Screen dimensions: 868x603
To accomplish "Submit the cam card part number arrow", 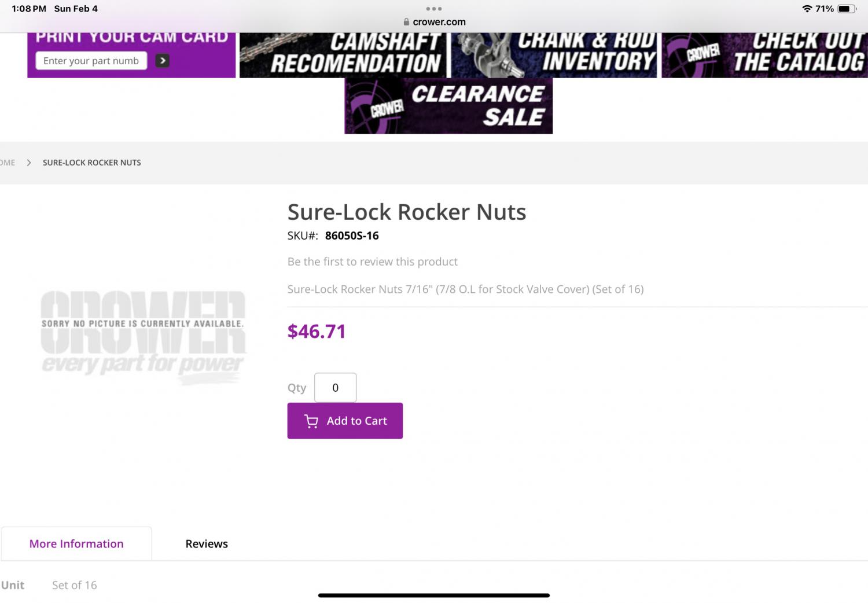I will point(163,61).
